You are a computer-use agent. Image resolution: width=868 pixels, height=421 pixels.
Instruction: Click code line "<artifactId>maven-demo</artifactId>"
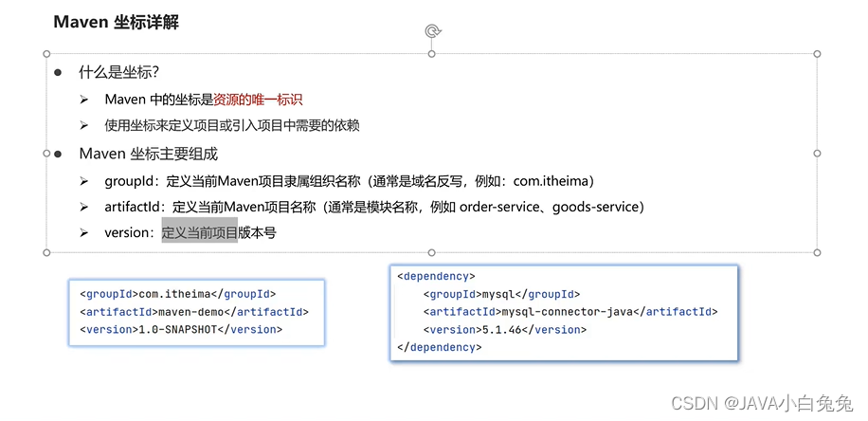(193, 312)
